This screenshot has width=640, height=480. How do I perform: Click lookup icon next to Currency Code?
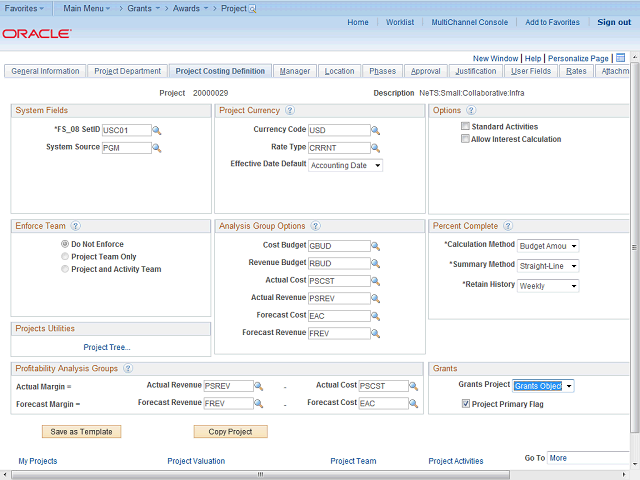(x=376, y=130)
